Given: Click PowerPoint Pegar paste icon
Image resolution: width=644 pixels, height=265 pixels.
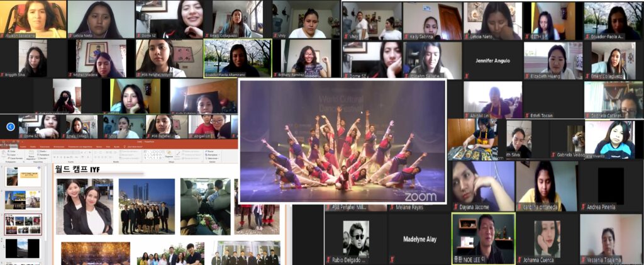Looking at the screenshot, I should pos(3,153).
